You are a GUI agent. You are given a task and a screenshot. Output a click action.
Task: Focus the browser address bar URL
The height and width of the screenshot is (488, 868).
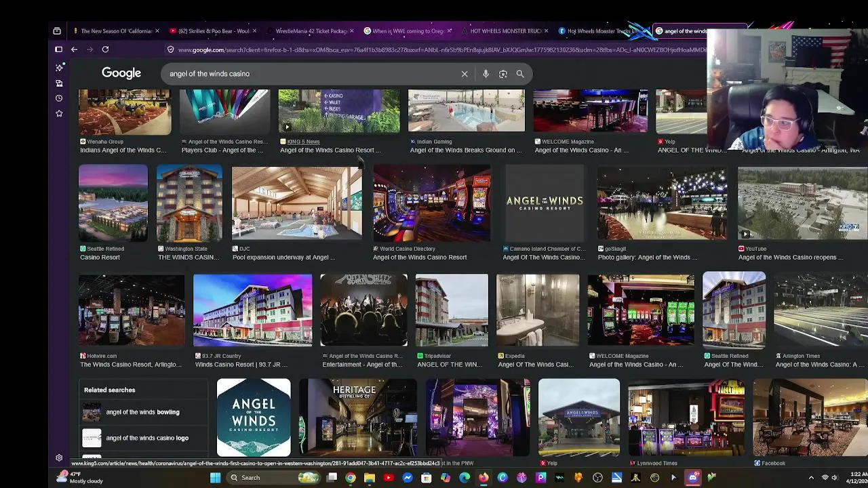[441, 49]
